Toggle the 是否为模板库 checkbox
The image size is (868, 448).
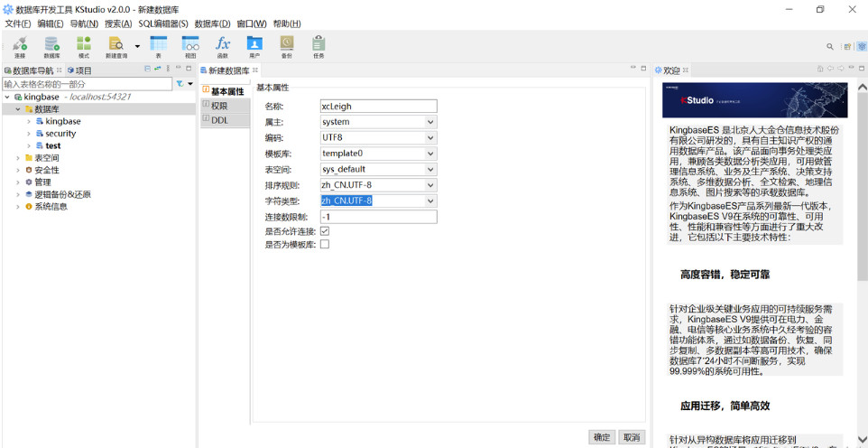(325, 244)
